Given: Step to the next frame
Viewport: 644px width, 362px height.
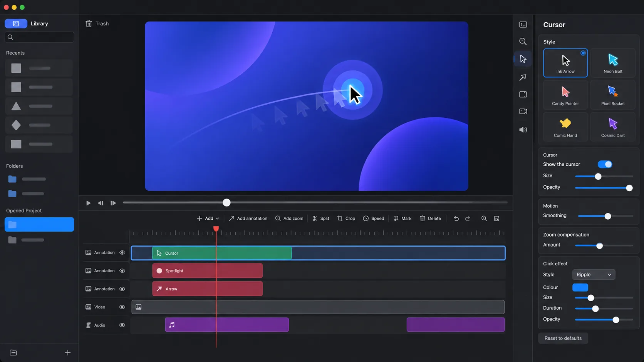Looking at the screenshot, I should point(113,203).
